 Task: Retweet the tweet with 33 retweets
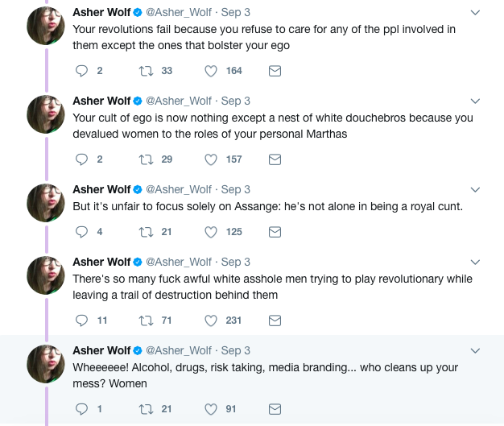146,71
